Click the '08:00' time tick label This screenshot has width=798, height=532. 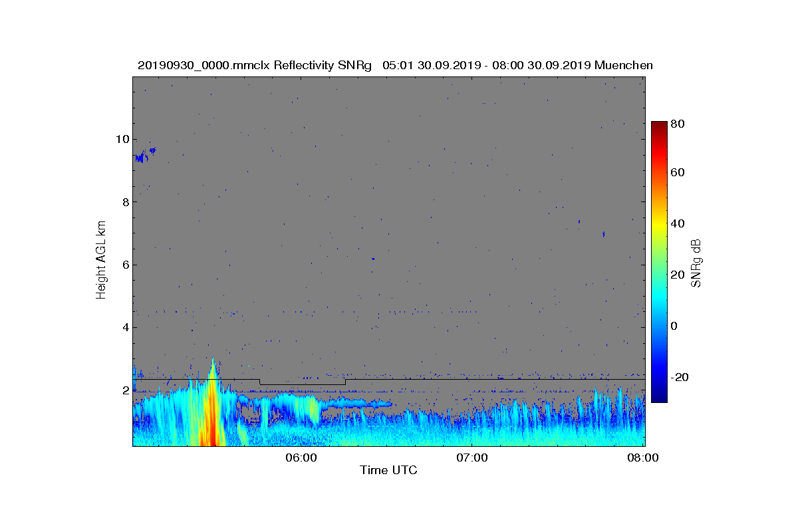(x=643, y=458)
